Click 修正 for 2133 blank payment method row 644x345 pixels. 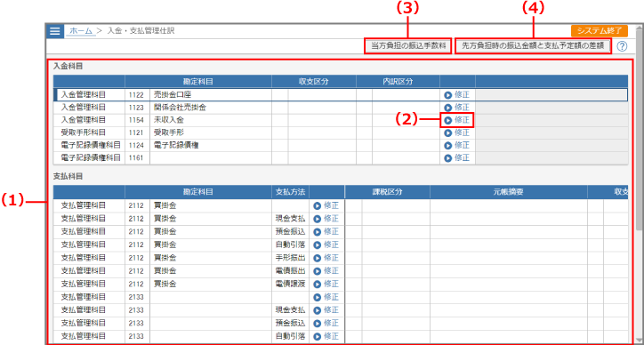(326, 297)
